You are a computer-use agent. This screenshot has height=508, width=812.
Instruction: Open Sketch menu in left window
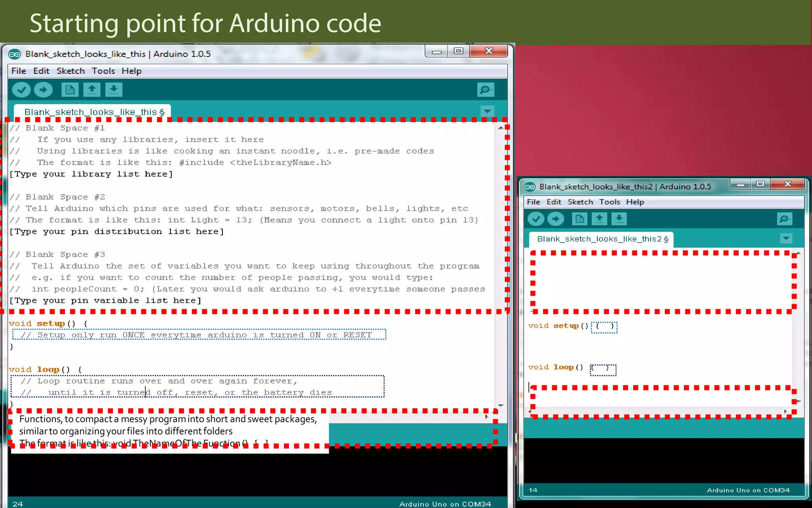point(71,71)
